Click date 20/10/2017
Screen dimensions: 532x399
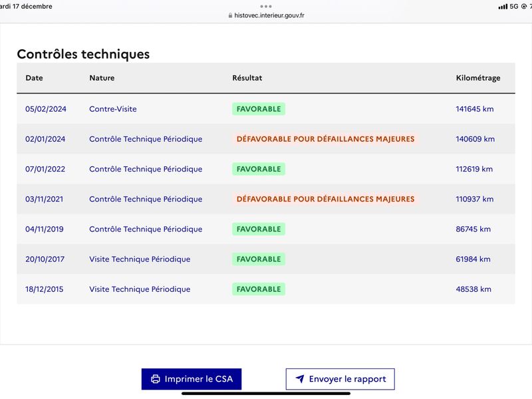(45, 259)
